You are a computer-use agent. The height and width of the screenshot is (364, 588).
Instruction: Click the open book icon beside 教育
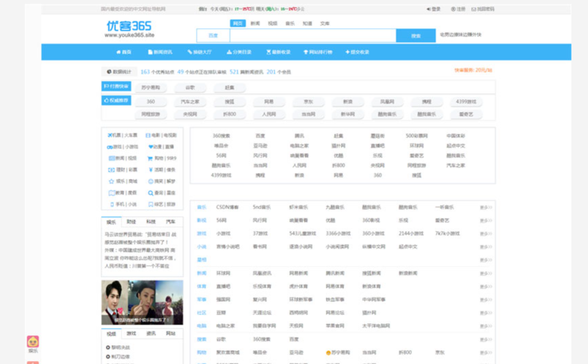pos(112,193)
